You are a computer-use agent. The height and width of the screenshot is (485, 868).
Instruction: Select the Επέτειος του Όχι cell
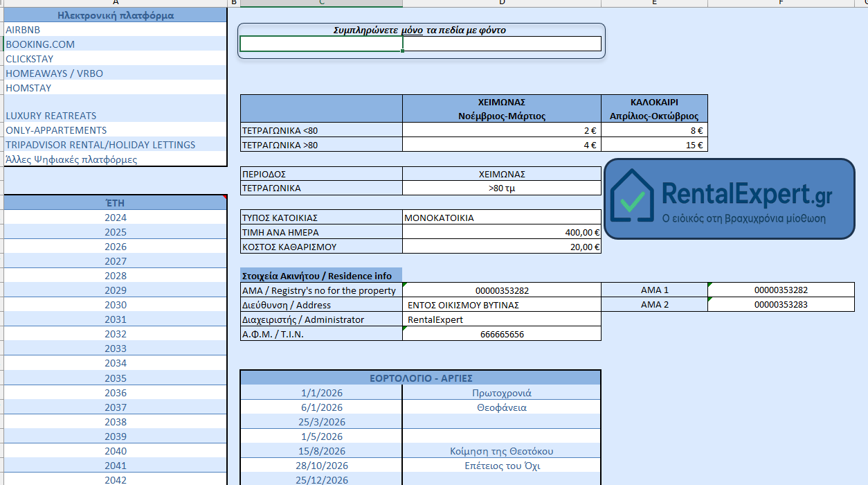[x=502, y=466]
